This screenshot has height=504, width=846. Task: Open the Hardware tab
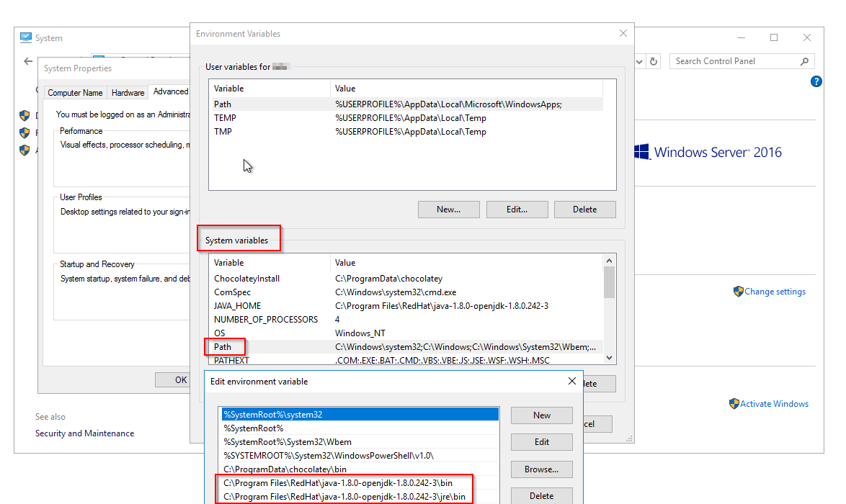click(x=128, y=92)
